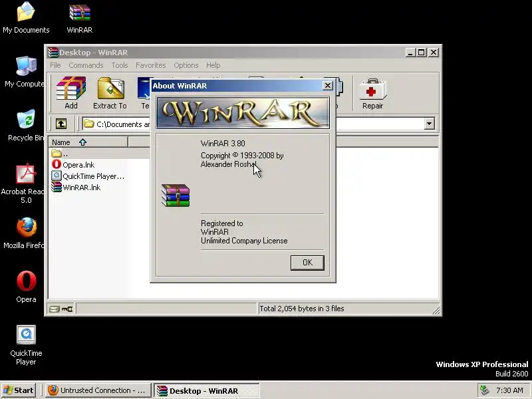Open the Options menu
The image size is (532, 399).
click(186, 65)
